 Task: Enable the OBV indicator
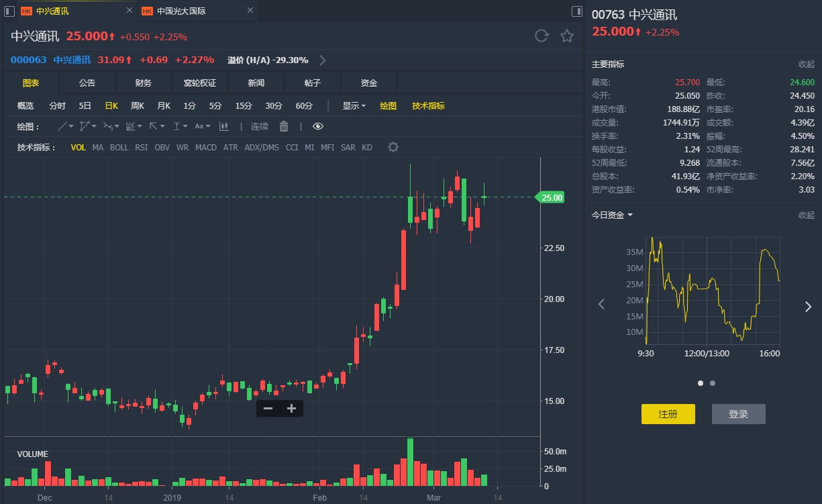click(x=162, y=148)
